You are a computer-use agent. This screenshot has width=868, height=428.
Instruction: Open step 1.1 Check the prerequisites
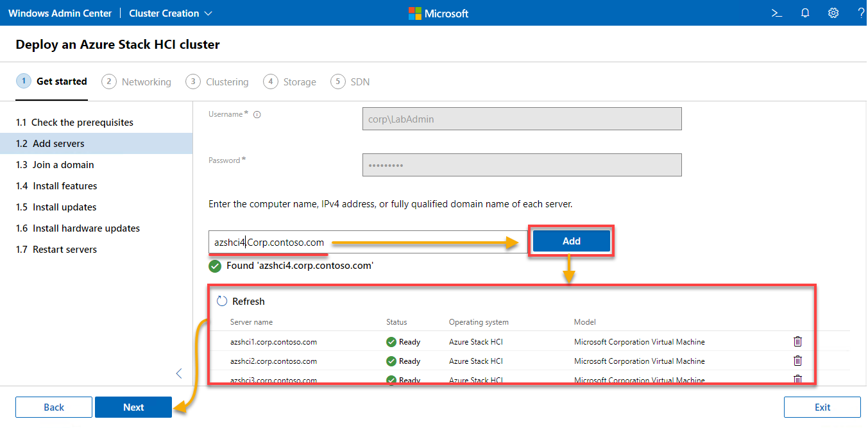[x=96, y=123]
